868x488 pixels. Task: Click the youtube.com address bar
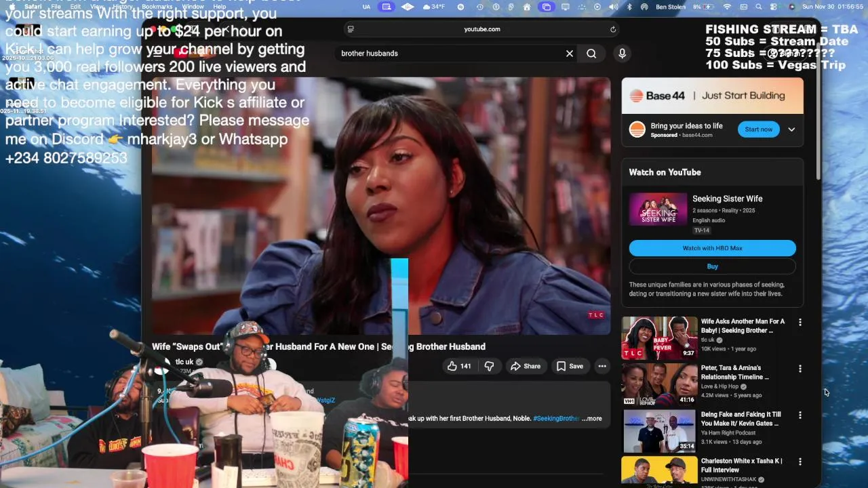482,29
